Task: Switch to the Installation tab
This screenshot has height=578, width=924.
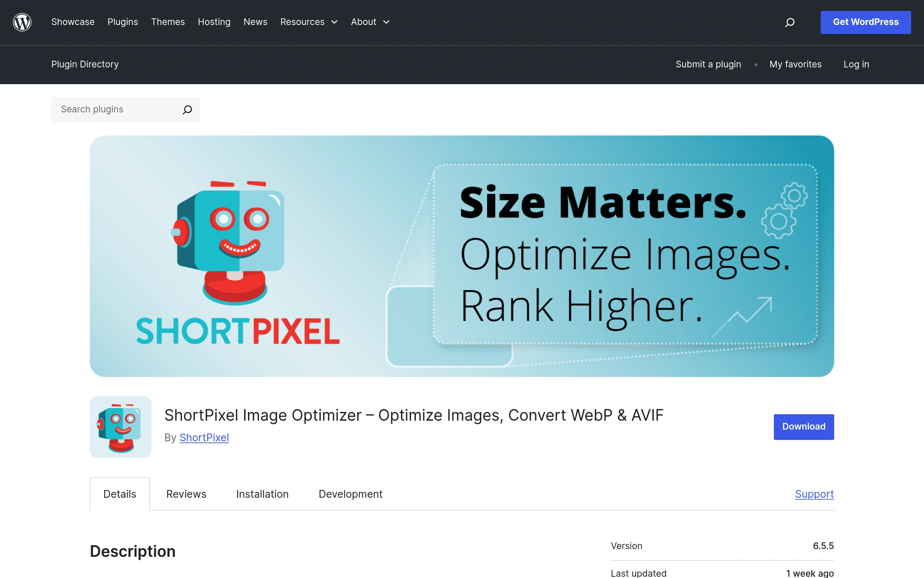Action: click(262, 494)
